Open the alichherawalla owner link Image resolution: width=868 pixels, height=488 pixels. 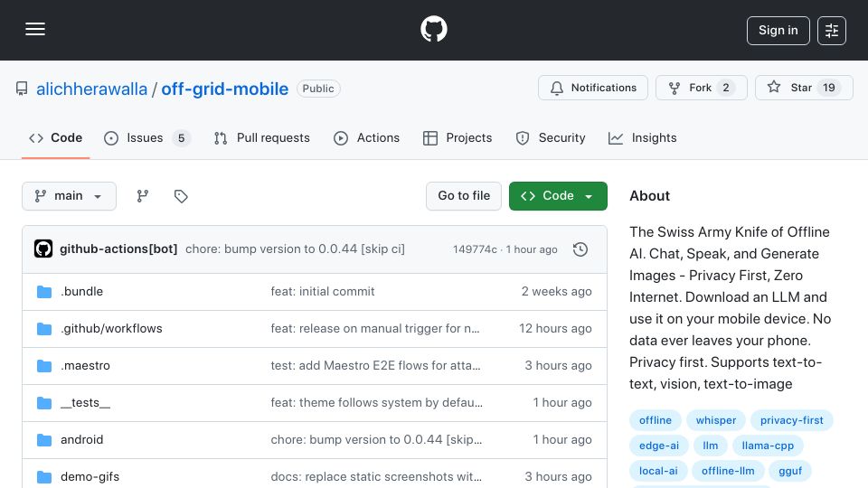coord(92,89)
